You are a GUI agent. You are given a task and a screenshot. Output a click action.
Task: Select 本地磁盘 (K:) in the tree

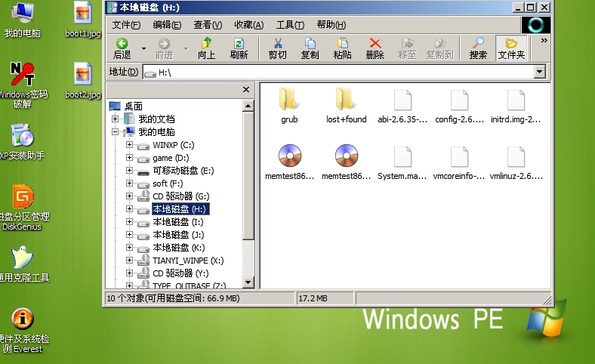point(179,248)
